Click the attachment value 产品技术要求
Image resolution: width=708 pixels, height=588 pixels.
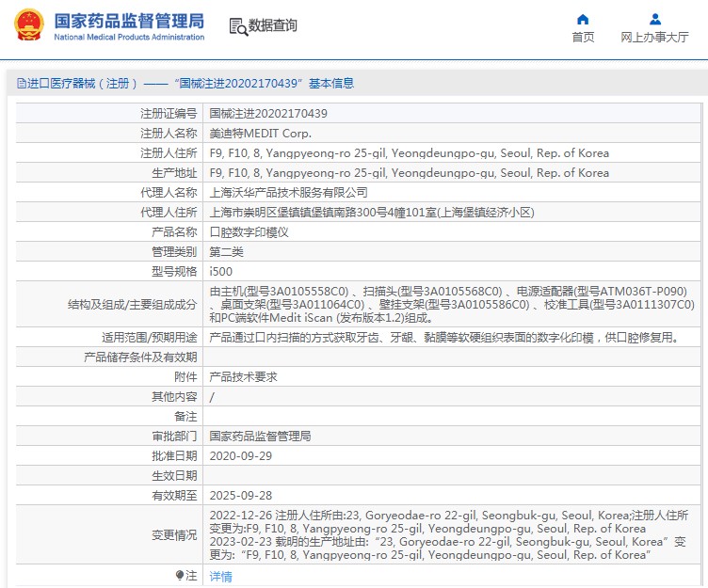(x=242, y=376)
